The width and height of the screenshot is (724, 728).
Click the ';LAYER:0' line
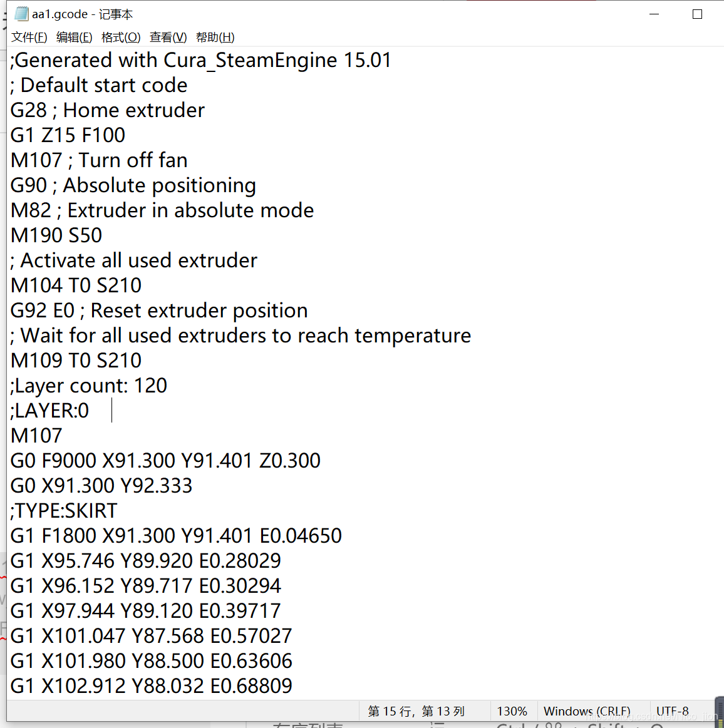click(x=49, y=411)
